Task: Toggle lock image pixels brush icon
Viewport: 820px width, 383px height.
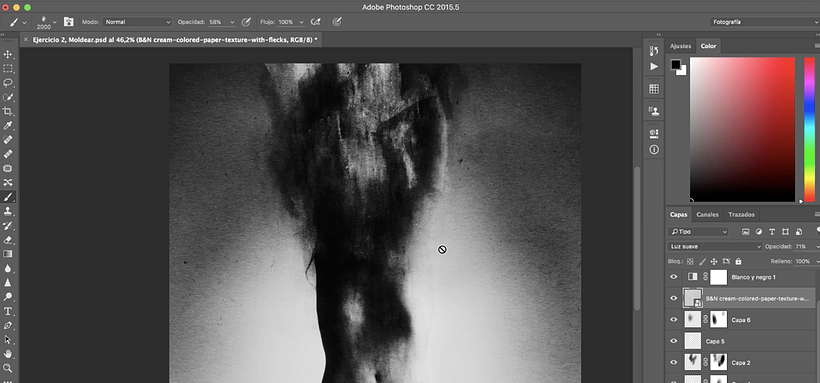Action: (x=702, y=261)
